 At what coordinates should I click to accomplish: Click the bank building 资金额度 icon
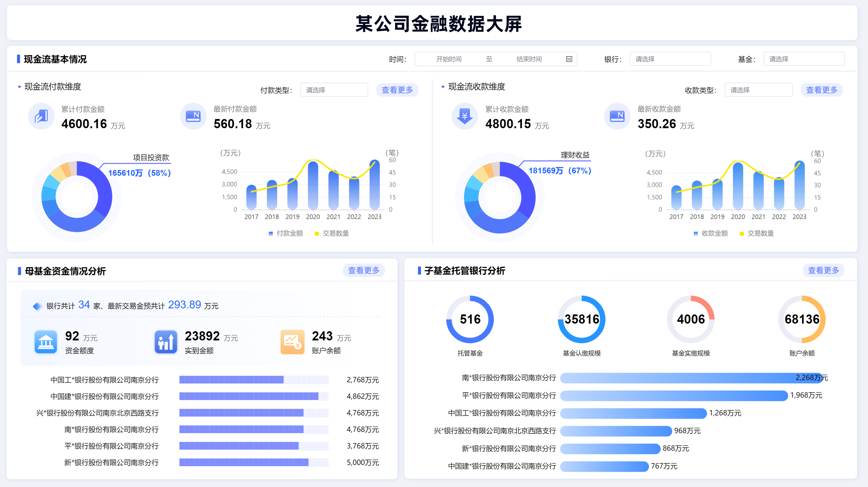pyautogui.click(x=46, y=342)
